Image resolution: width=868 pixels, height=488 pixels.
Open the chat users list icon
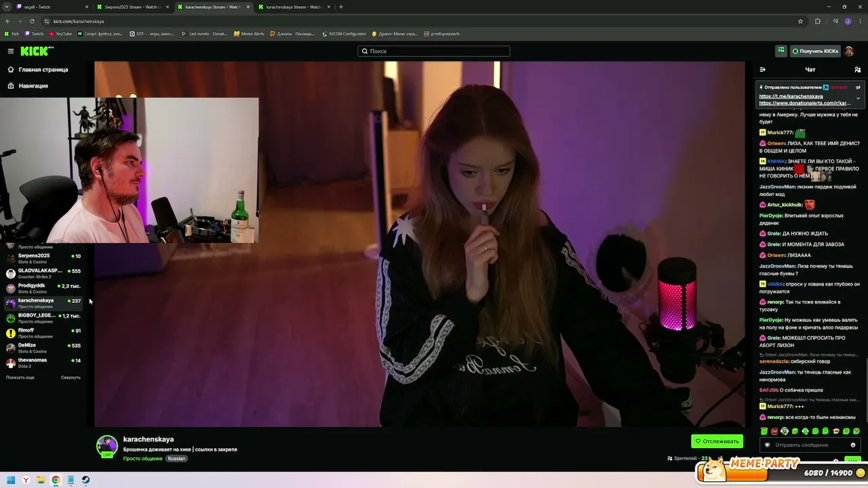(858, 70)
